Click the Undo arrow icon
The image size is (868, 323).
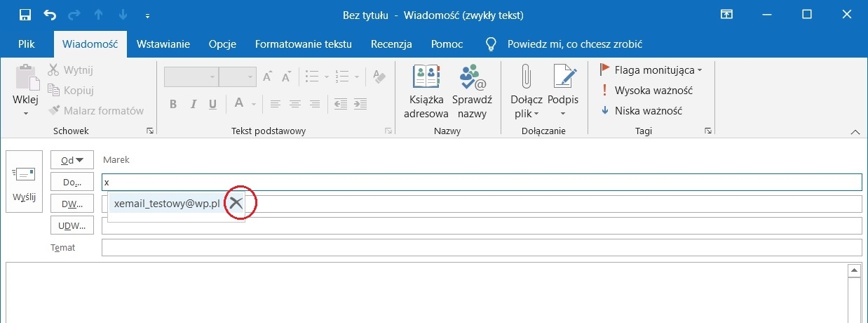pos(50,15)
